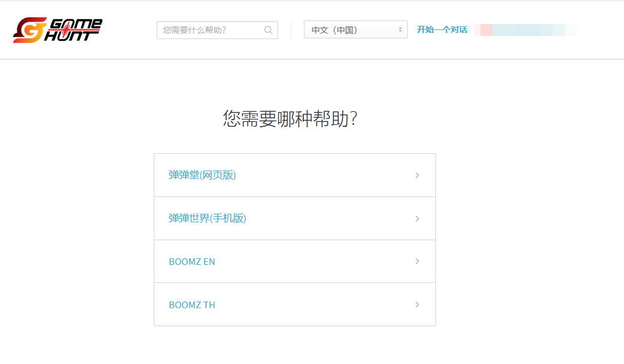The image size is (624, 364).
Task: Click the chevron on the BOOMZ TH row
Action: pos(417,305)
